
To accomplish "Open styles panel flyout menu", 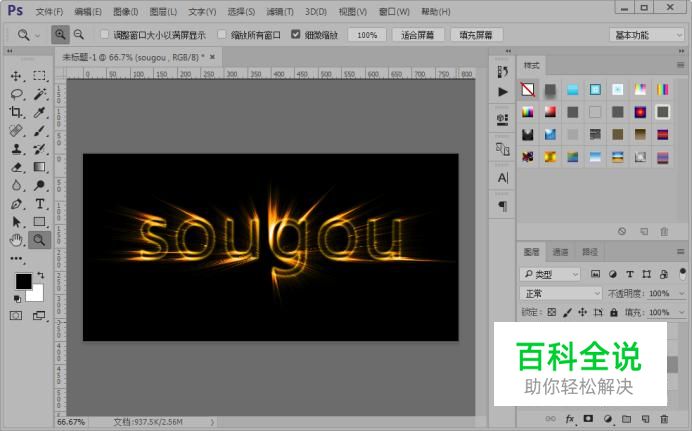I will coord(680,65).
